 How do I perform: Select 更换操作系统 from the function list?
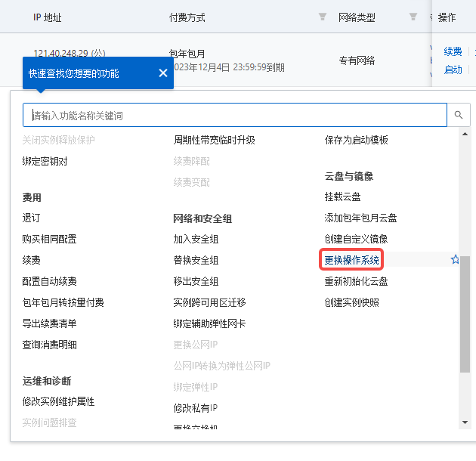(x=352, y=260)
